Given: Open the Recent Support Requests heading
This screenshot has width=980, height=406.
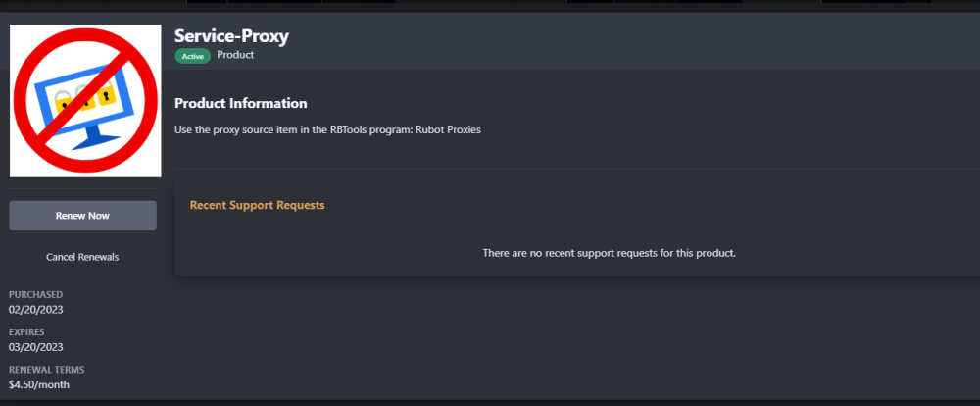Looking at the screenshot, I should point(257,205).
